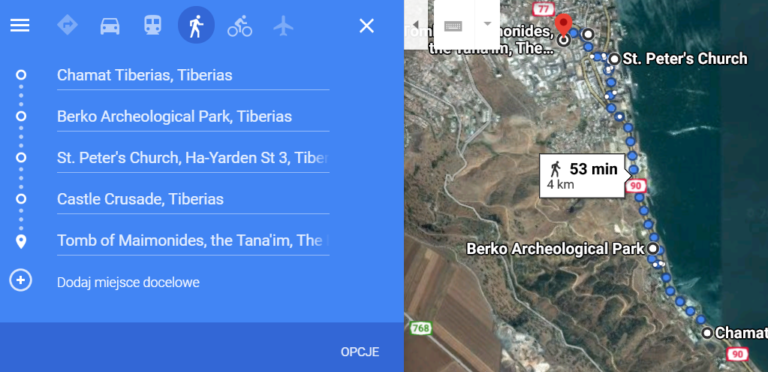Screen dimensions: 768x372
Task: Select the driving car travel mode
Action: 110,25
